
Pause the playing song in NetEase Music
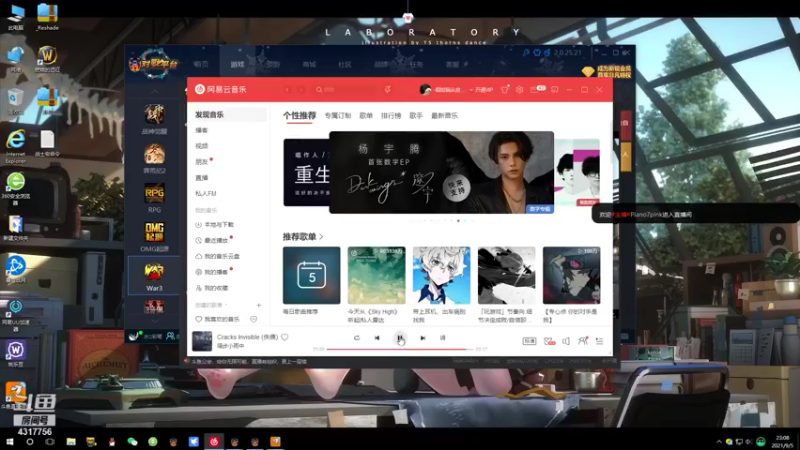click(400, 338)
